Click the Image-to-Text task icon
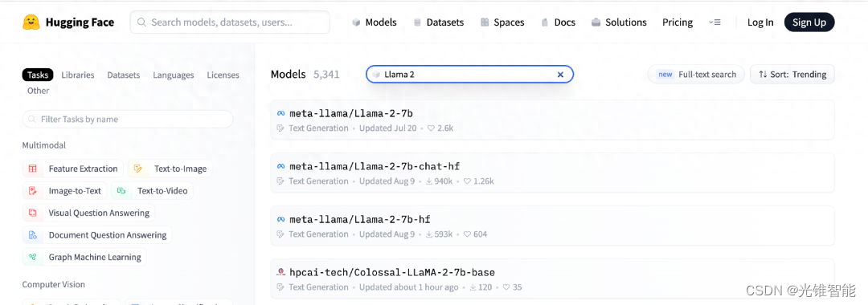The width and height of the screenshot is (868, 305). pos(33,191)
